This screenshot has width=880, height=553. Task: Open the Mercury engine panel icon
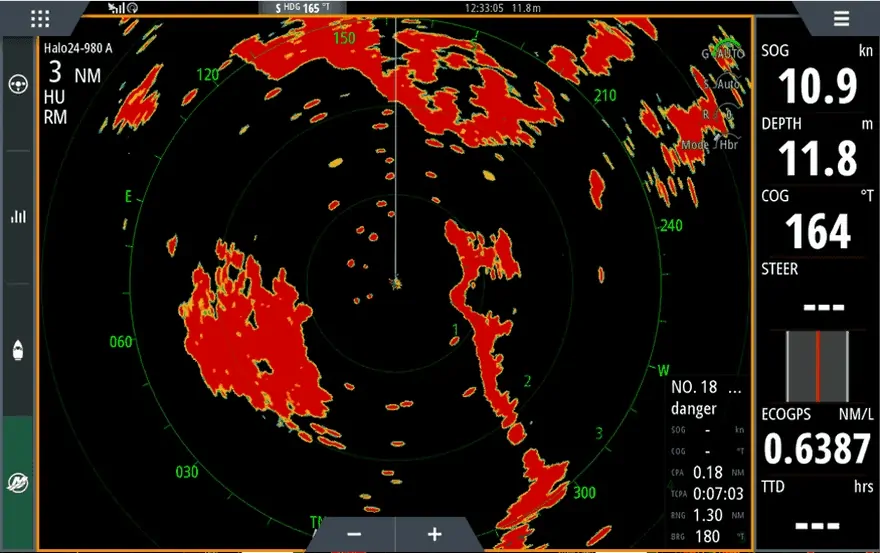(18, 482)
